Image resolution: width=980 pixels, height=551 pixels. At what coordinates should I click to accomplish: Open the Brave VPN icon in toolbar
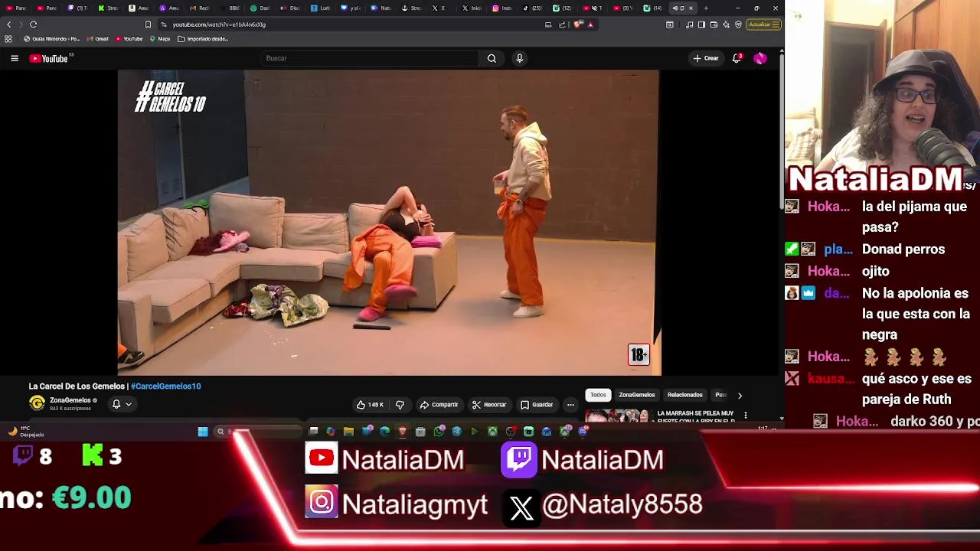tap(738, 24)
